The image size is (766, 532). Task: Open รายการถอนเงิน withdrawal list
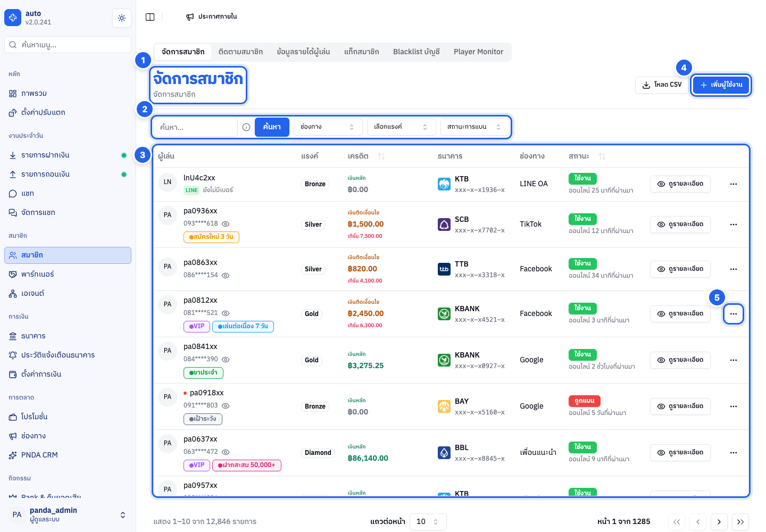click(68, 174)
